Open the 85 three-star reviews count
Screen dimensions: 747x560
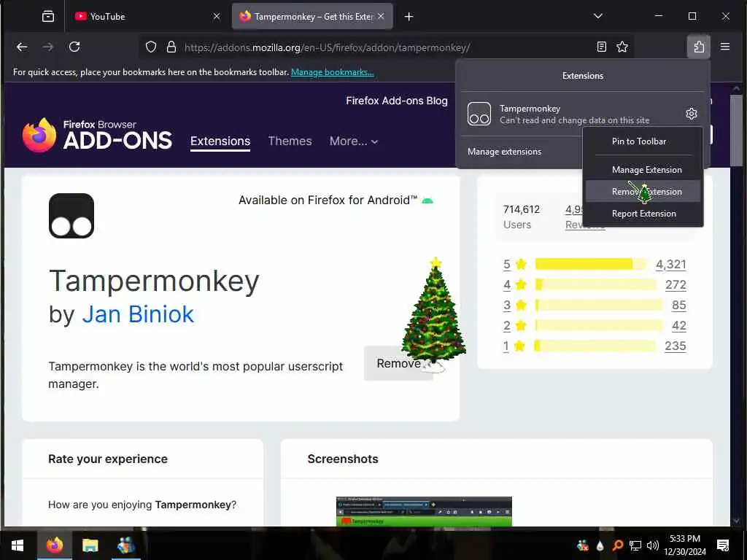click(x=679, y=306)
